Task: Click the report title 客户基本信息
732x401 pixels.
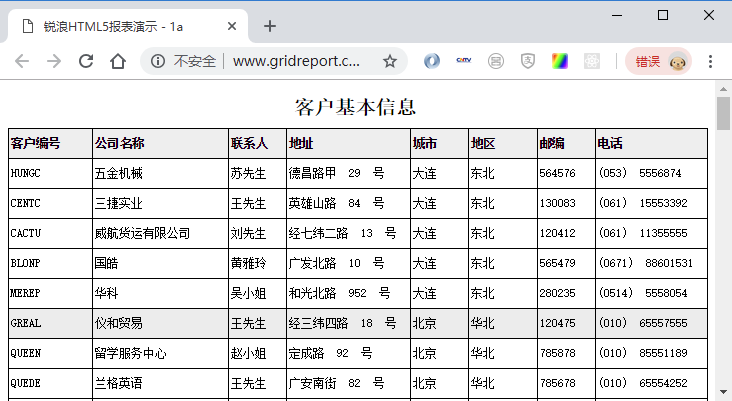Action: tap(355, 107)
